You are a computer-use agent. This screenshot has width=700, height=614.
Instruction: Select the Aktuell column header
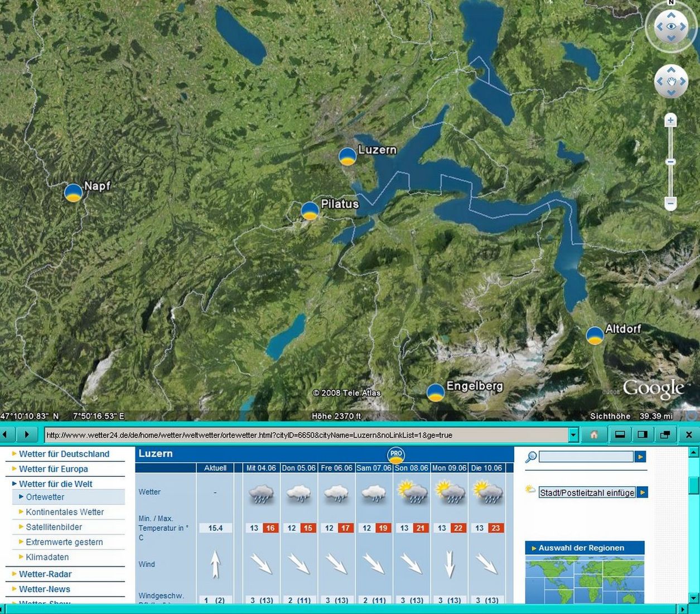215,468
